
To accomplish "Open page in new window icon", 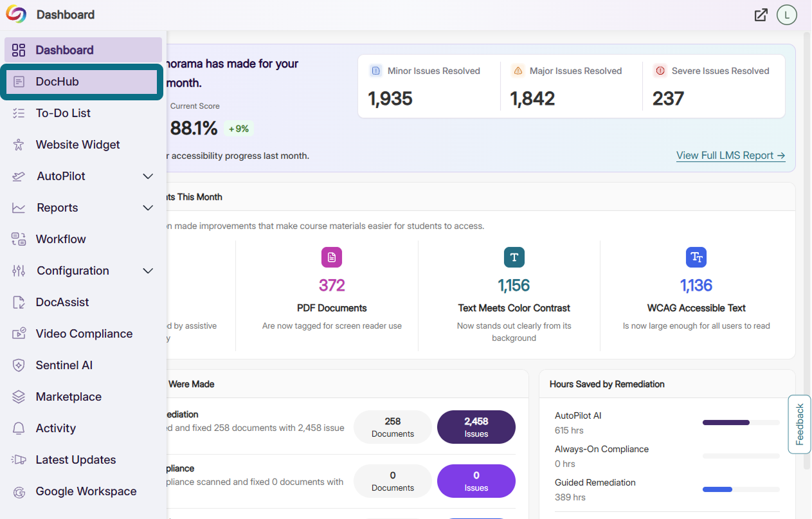I will tap(761, 15).
